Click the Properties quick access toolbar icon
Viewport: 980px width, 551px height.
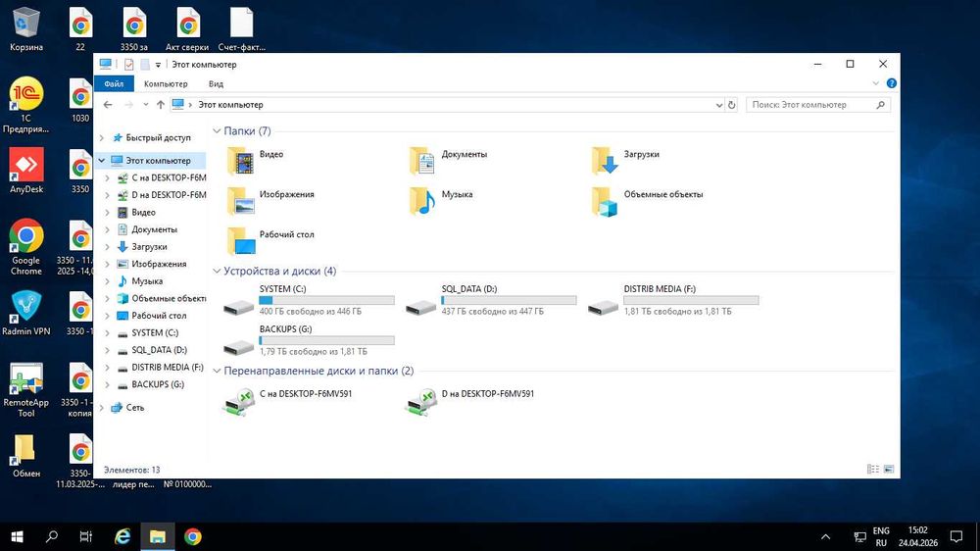click(128, 65)
